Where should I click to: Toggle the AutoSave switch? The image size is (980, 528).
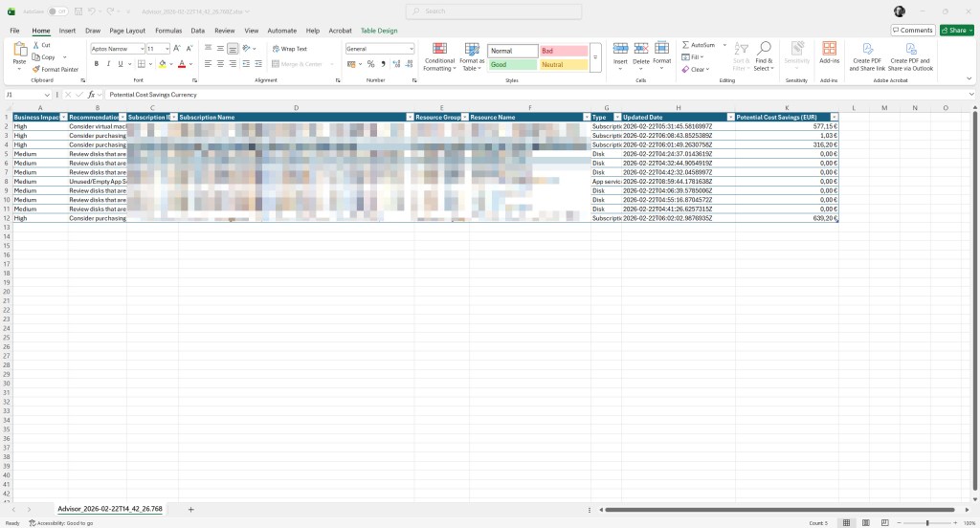(x=57, y=11)
